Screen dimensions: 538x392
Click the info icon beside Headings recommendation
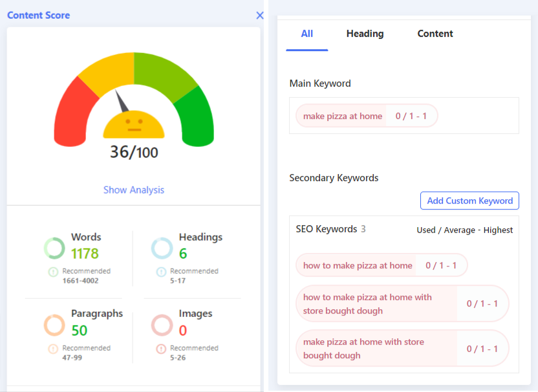coord(161,272)
